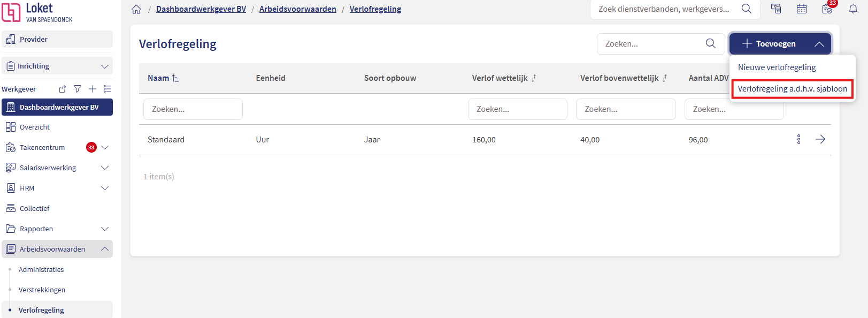
Task: Go to home via breadcrumb house icon
Action: (136, 9)
